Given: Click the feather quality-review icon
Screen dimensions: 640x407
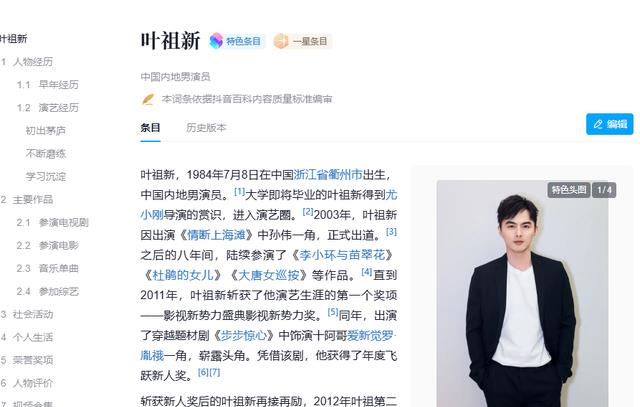Looking at the screenshot, I should point(148,99).
